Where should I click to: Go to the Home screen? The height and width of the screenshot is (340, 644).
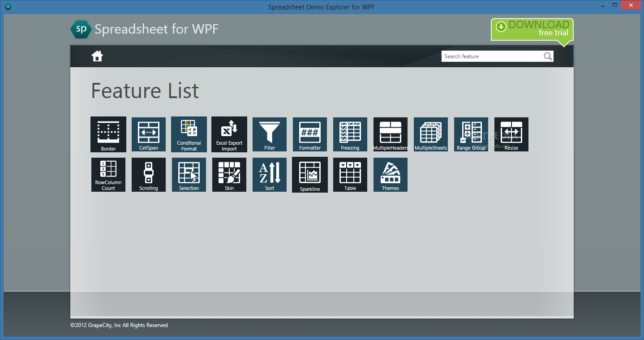(97, 56)
